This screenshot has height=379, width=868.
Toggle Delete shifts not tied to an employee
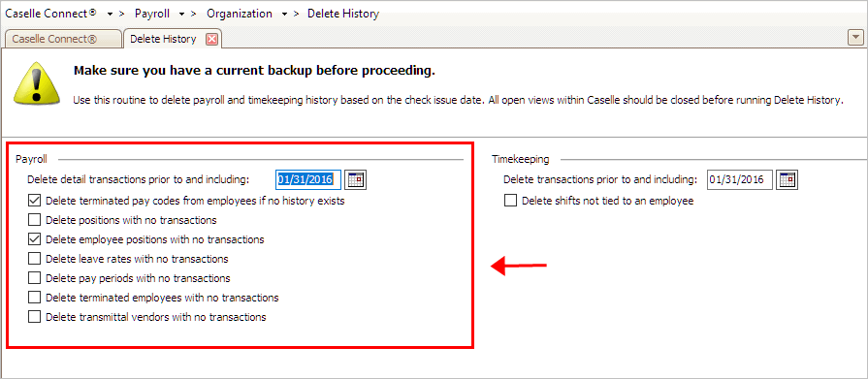[x=510, y=201]
